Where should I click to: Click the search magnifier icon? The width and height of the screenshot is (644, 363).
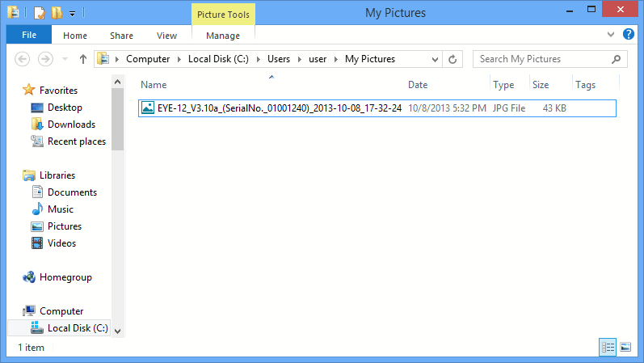point(616,59)
